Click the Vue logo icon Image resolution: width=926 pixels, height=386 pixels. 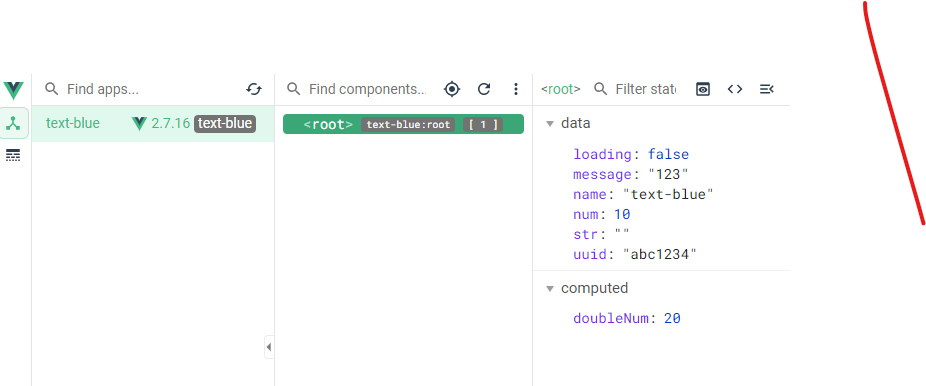click(x=13, y=90)
